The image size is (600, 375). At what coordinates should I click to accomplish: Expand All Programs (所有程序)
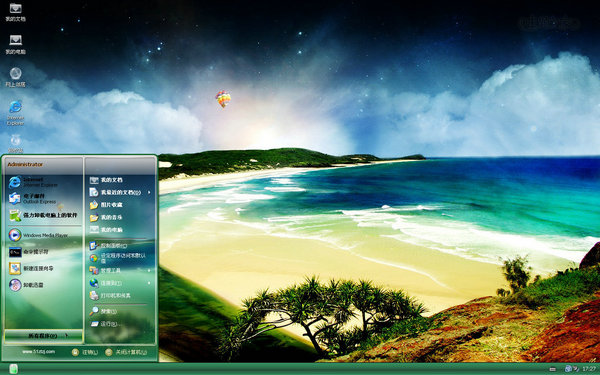click(x=43, y=336)
